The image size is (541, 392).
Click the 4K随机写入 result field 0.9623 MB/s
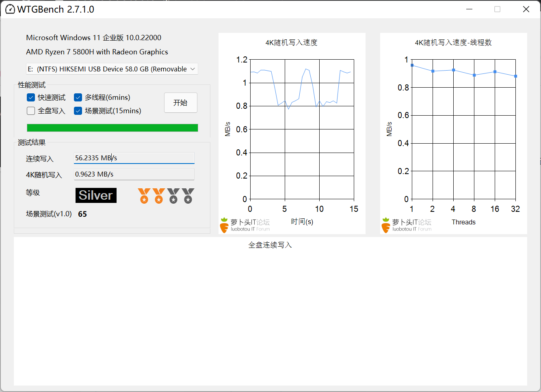(x=134, y=174)
